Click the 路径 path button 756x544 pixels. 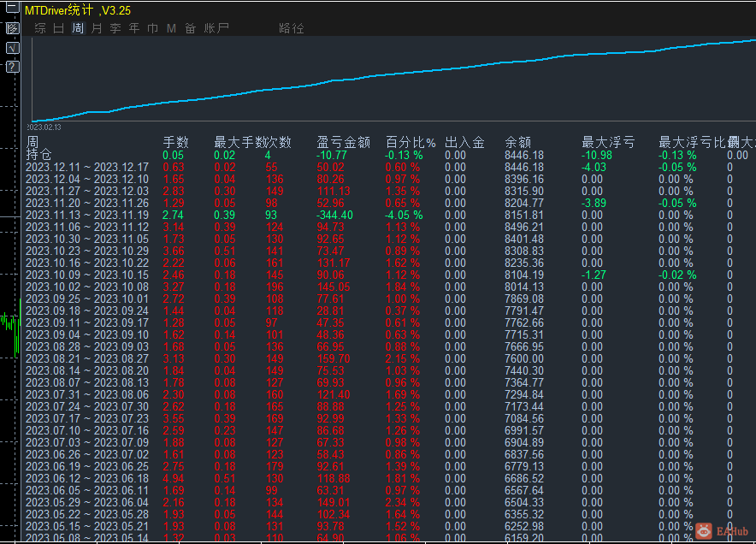click(292, 28)
